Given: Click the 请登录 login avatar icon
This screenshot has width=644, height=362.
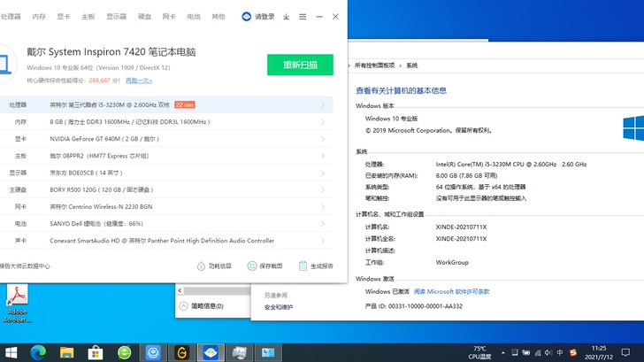Looking at the screenshot, I should pos(247,17).
